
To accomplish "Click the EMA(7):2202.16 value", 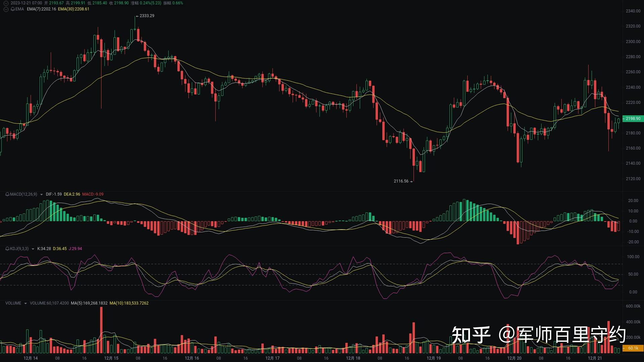I will [x=41, y=9].
